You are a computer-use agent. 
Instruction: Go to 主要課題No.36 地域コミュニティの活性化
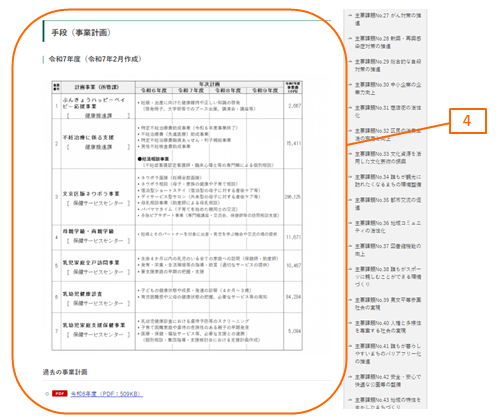tap(388, 227)
